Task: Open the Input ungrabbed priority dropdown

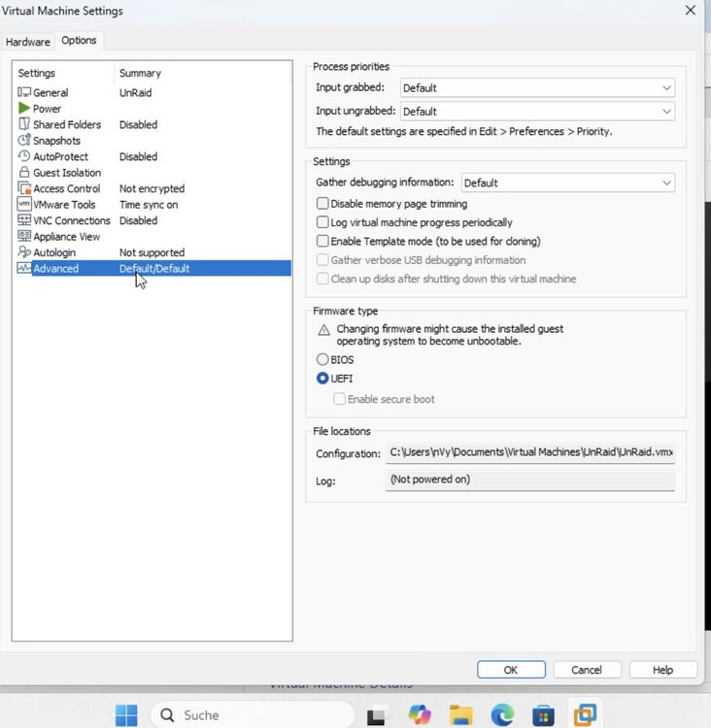Action: point(537,112)
